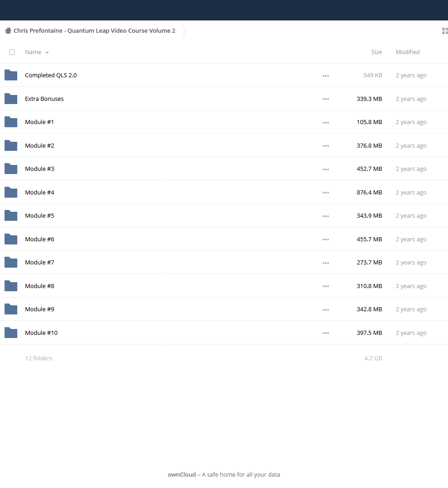The height and width of the screenshot is (488, 448).
Task: Click folder icon for Module #2
Action: pyautogui.click(x=11, y=145)
